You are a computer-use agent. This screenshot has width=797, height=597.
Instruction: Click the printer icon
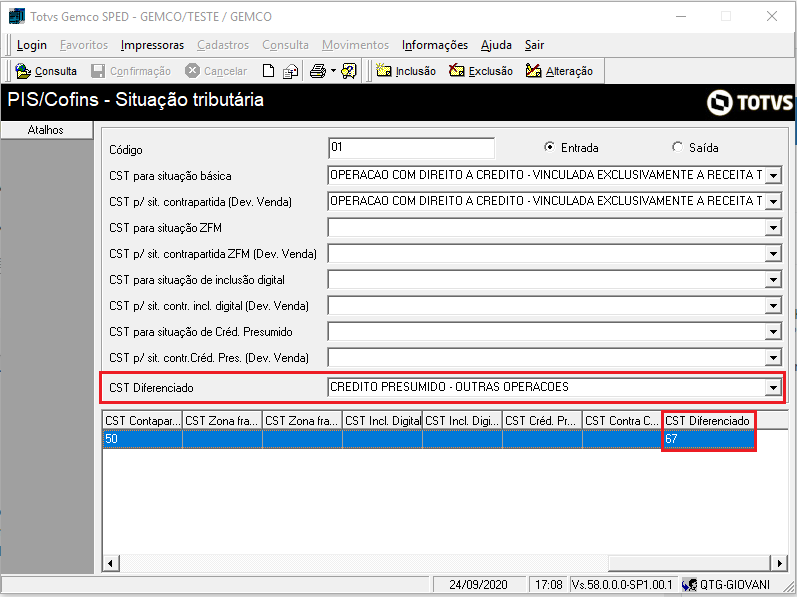[318, 71]
